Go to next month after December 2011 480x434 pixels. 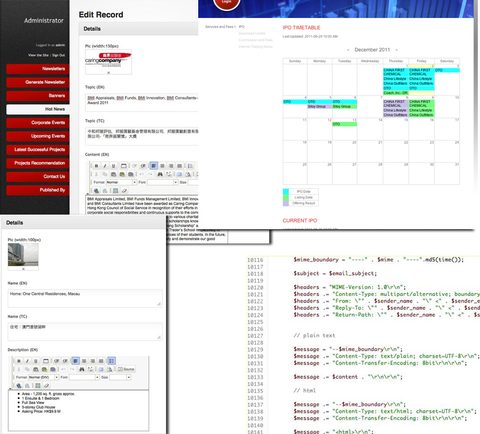pyautogui.click(x=397, y=50)
